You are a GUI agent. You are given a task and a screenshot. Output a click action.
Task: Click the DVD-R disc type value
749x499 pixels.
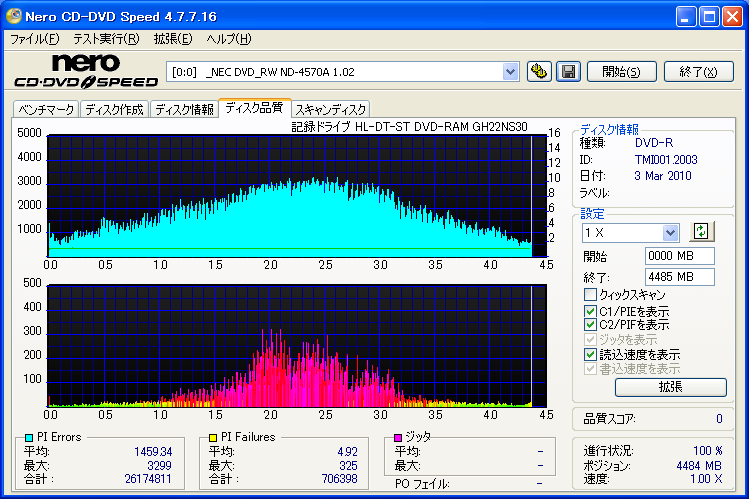pos(653,143)
